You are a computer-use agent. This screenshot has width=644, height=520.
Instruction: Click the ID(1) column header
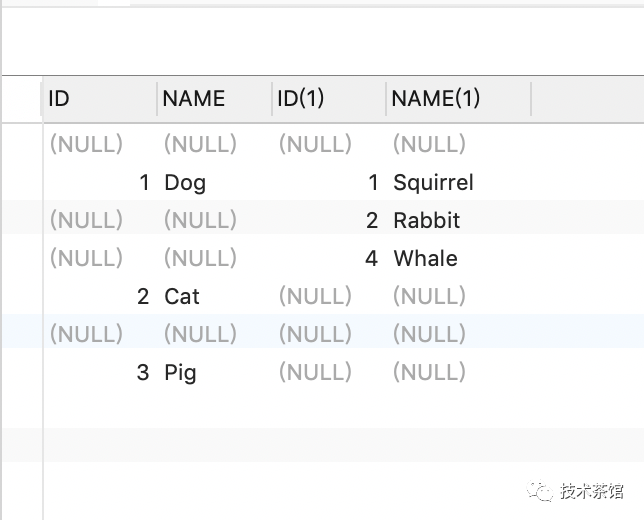tap(329, 99)
